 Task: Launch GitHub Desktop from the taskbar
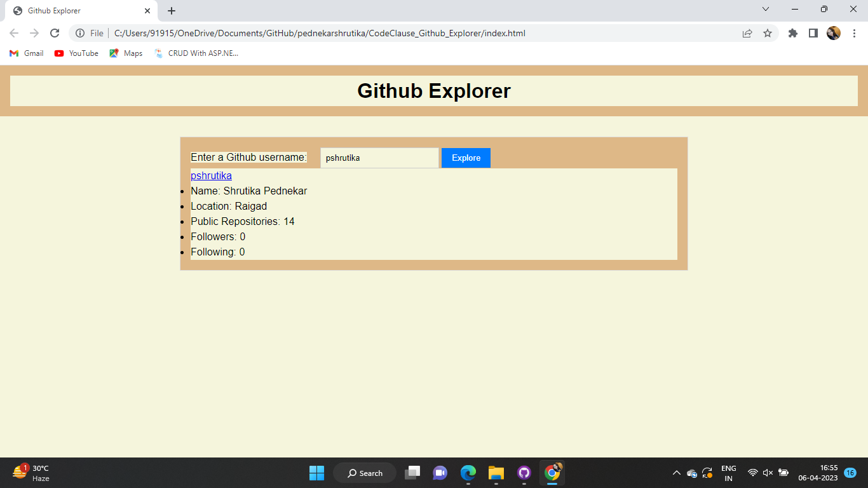click(524, 473)
